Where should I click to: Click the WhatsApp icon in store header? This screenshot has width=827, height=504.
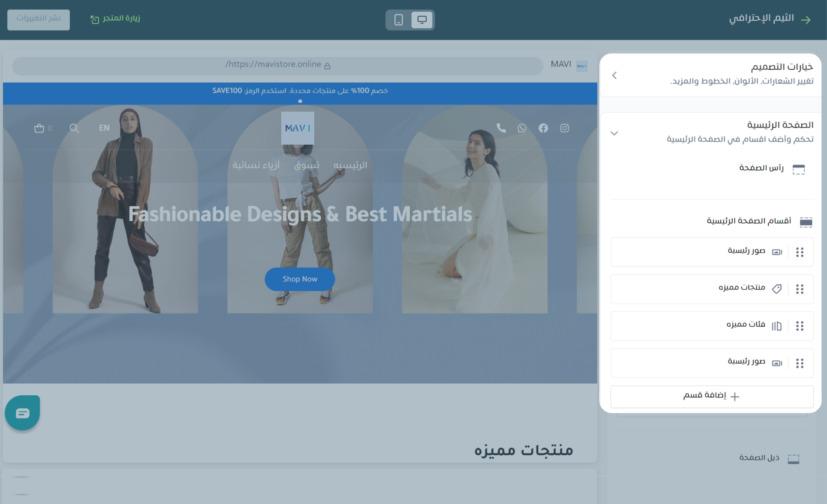point(522,128)
